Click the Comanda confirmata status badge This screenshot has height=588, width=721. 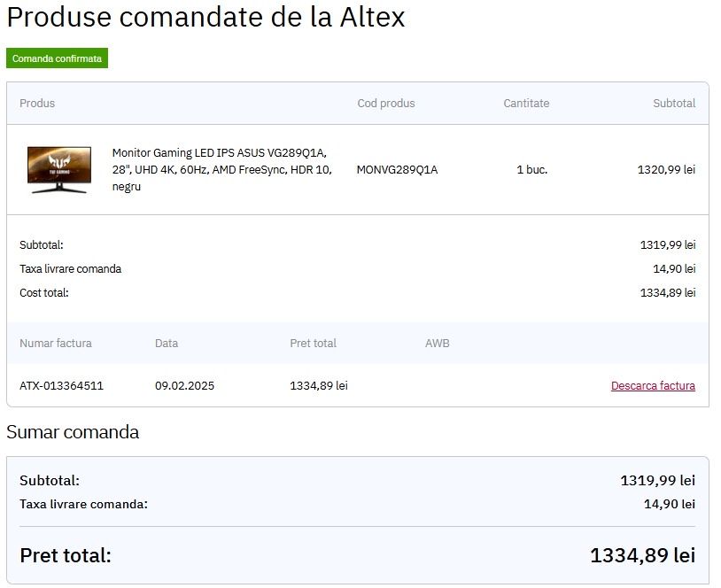coord(57,58)
